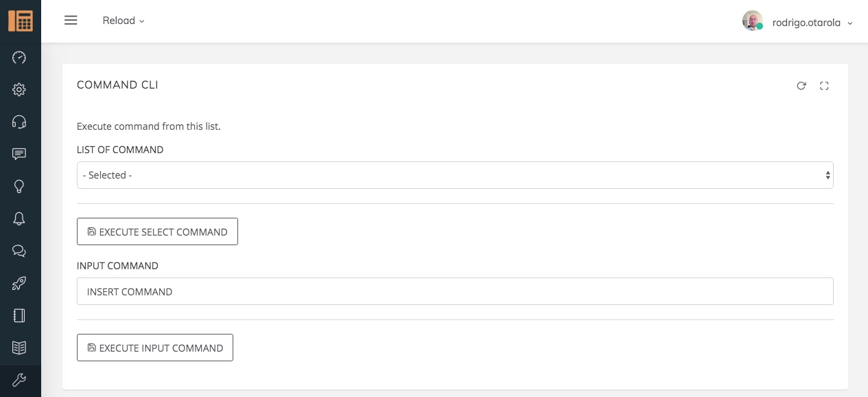Select the wrench tools icon in sidebar
This screenshot has height=397, width=868.
(19, 380)
